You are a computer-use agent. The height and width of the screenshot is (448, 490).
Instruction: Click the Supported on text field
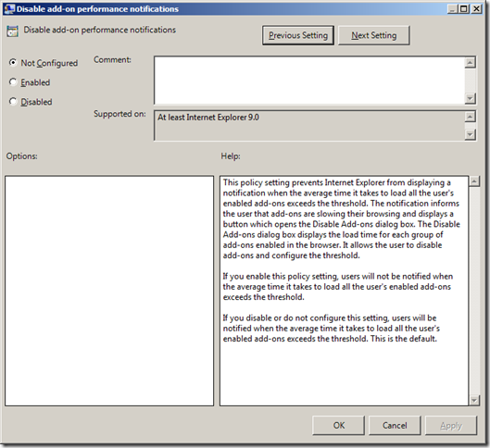coord(309,126)
